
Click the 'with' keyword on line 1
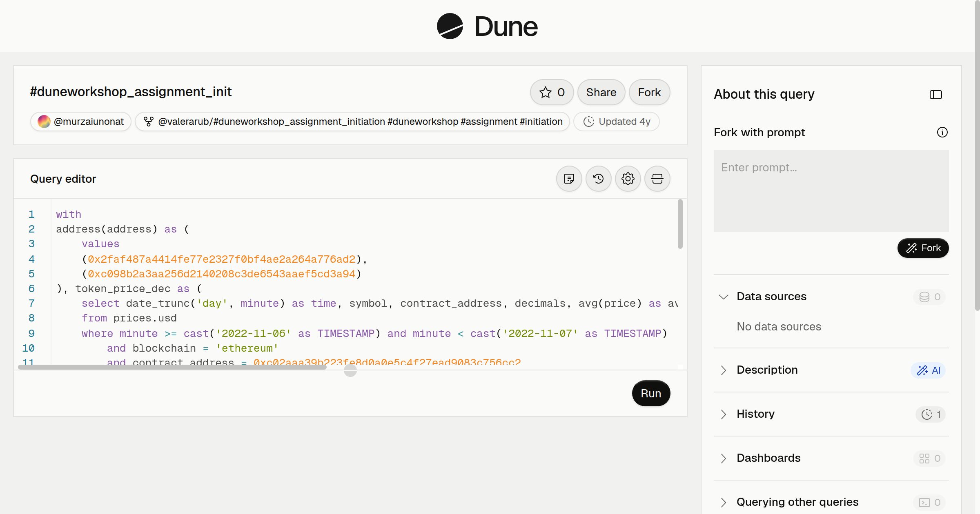(x=69, y=214)
